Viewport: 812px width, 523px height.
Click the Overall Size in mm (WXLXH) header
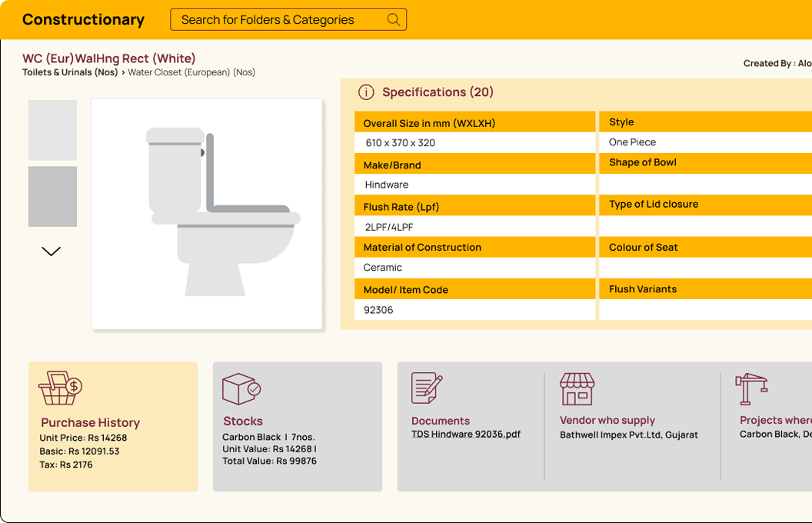click(x=475, y=123)
